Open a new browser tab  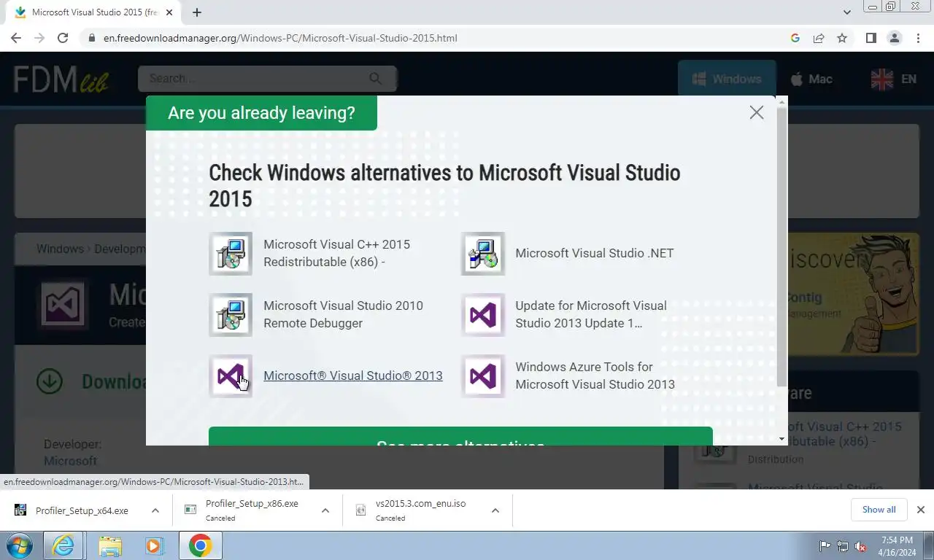coord(197,12)
